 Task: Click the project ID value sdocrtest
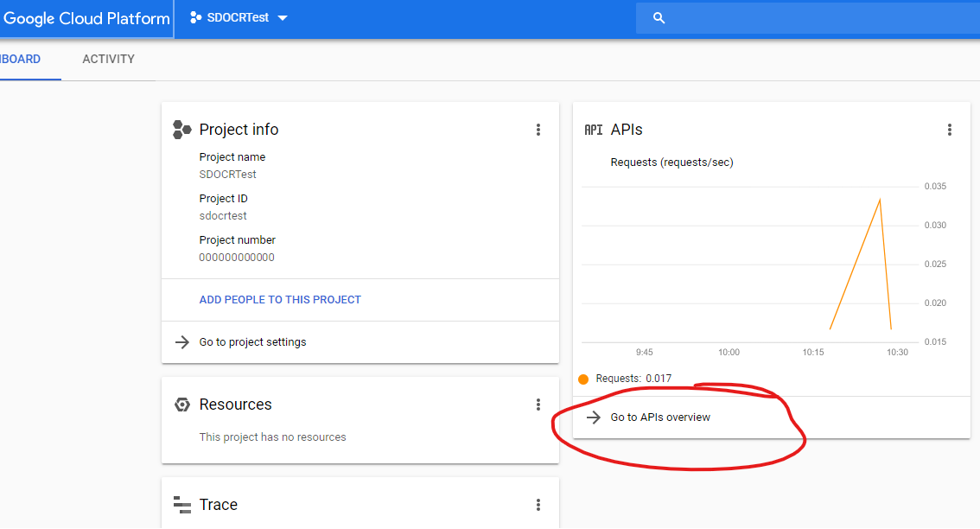pos(223,216)
